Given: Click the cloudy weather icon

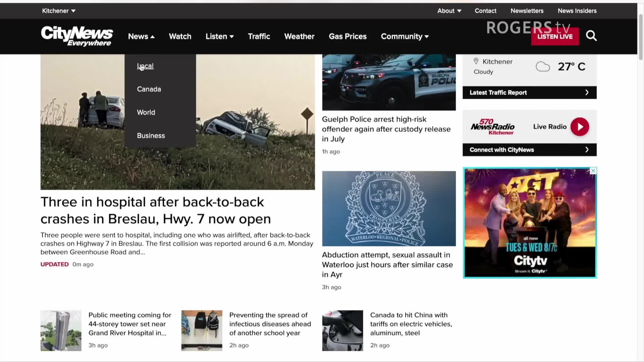Looking at the screenshot, I should [543, 67].
